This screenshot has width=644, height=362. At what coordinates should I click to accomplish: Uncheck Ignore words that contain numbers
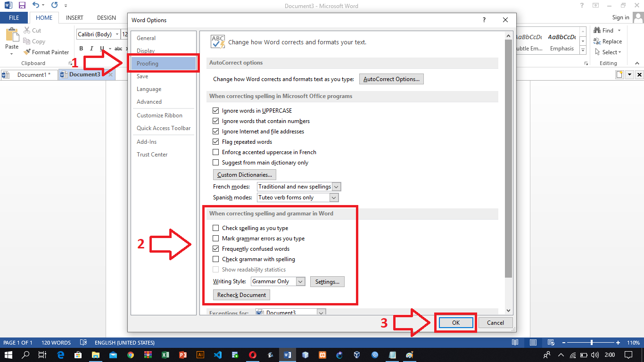pos(216,121)
